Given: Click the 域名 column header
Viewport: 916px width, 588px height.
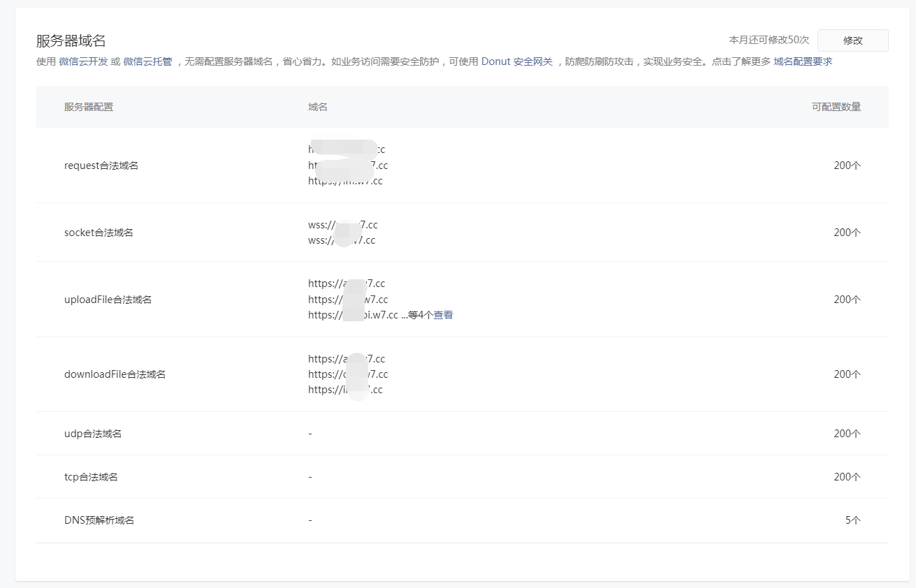Looking at the screenshot, I should (x=318, y=107).
